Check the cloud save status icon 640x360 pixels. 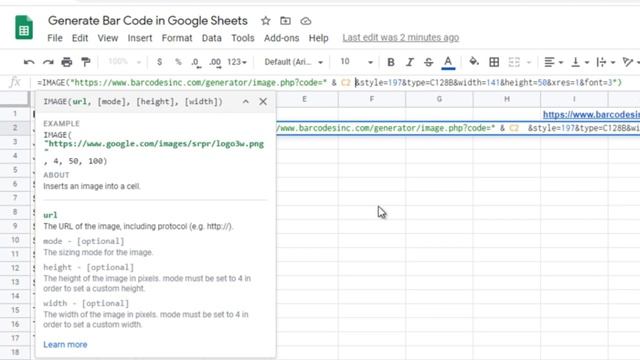click(x=306, y=21)
